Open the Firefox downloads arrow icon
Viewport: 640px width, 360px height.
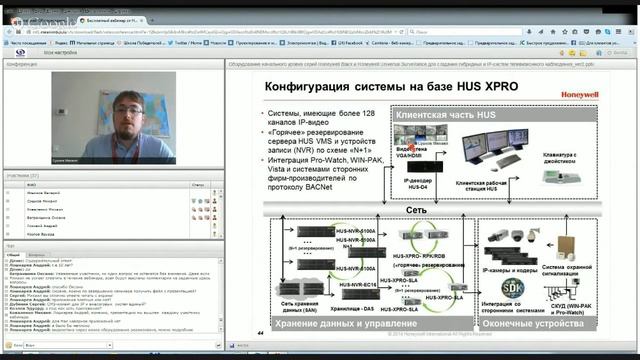click(x=529, y=31)
